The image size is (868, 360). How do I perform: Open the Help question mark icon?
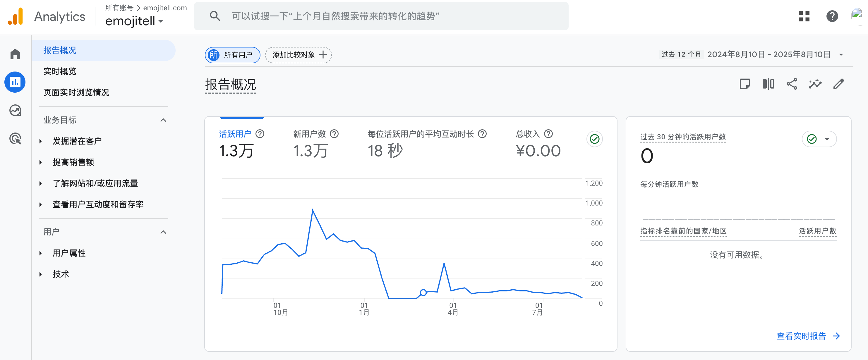(x=832, y=16)
